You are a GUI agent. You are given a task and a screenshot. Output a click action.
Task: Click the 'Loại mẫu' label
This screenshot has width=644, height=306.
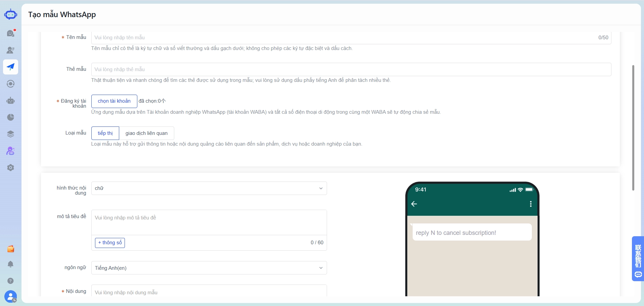point(76,133)
